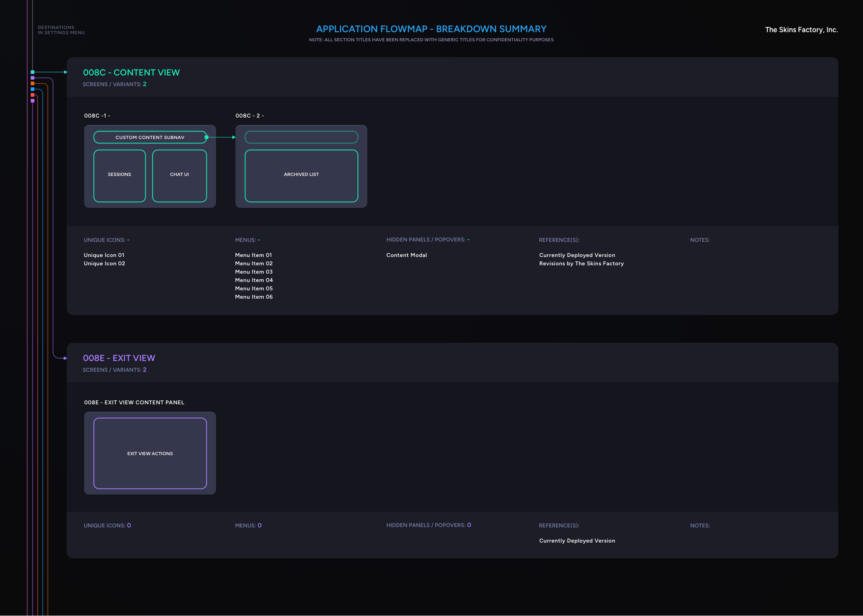This screenshot has height=616, width=863.
Task: Select the Custom Content Subnav bar
Action: [150, 137]
